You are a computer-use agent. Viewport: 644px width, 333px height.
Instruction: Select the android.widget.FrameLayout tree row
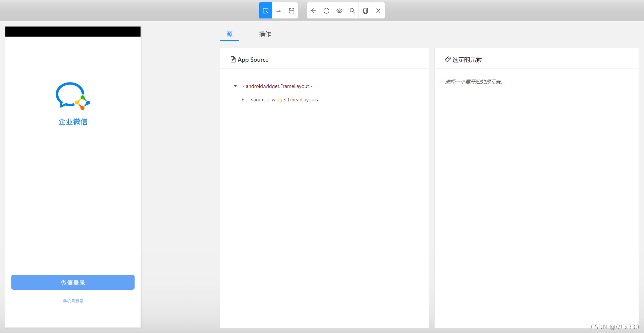click(x=277, y=86)
